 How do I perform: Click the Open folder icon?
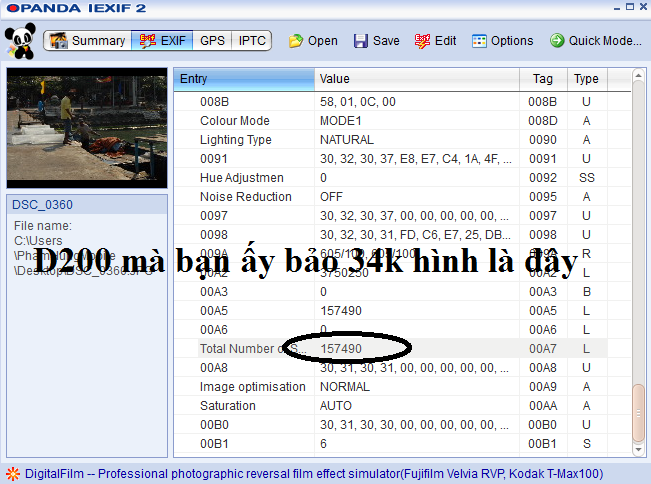click(296, 41)
